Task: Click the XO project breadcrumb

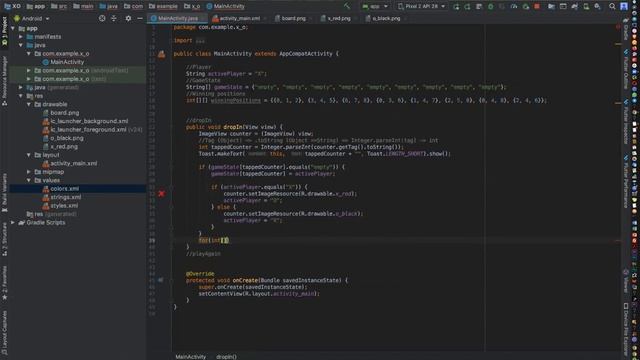Action: (12, 6)
